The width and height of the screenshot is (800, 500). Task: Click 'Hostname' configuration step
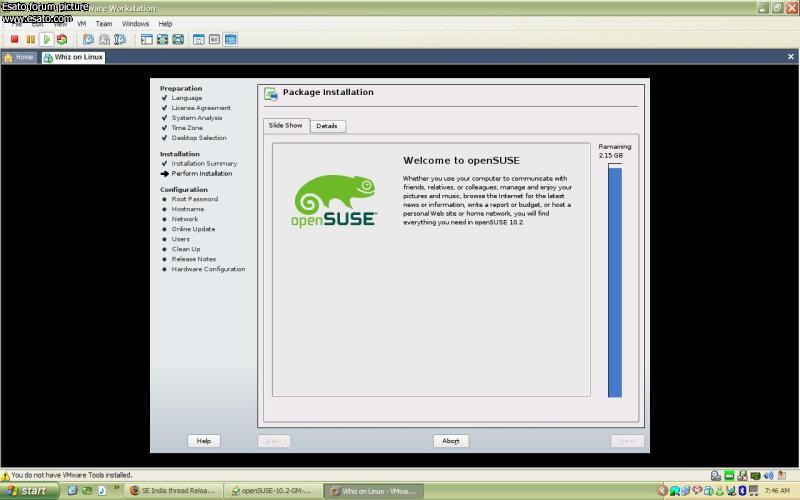pos(188,209)
